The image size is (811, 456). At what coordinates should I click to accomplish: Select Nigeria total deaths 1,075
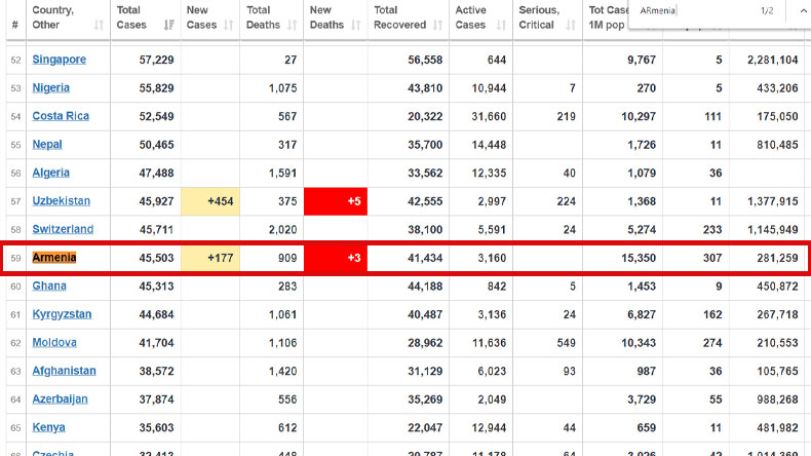click(x=283, y=88)
